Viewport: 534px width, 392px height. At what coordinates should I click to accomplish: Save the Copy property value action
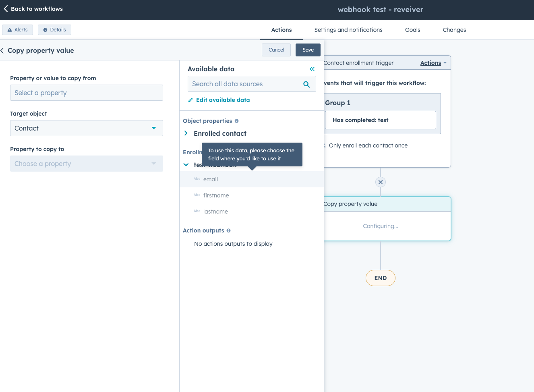[308, 50]
